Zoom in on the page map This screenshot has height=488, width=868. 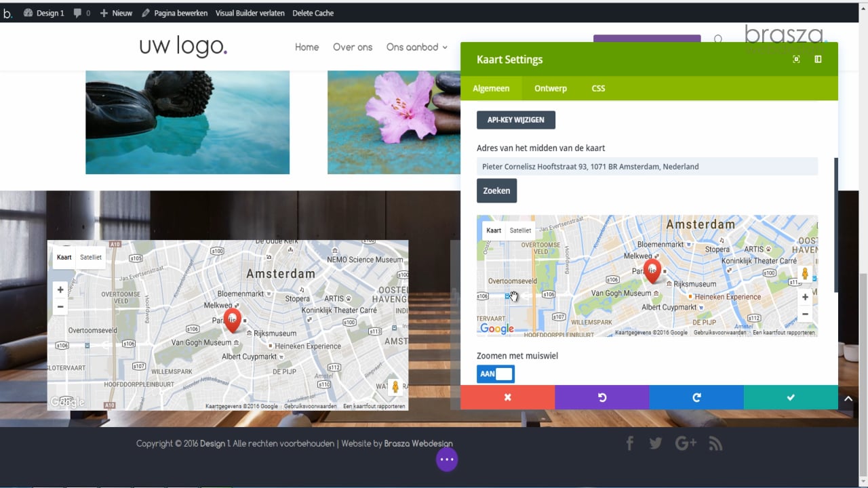[x=60, y=289]
